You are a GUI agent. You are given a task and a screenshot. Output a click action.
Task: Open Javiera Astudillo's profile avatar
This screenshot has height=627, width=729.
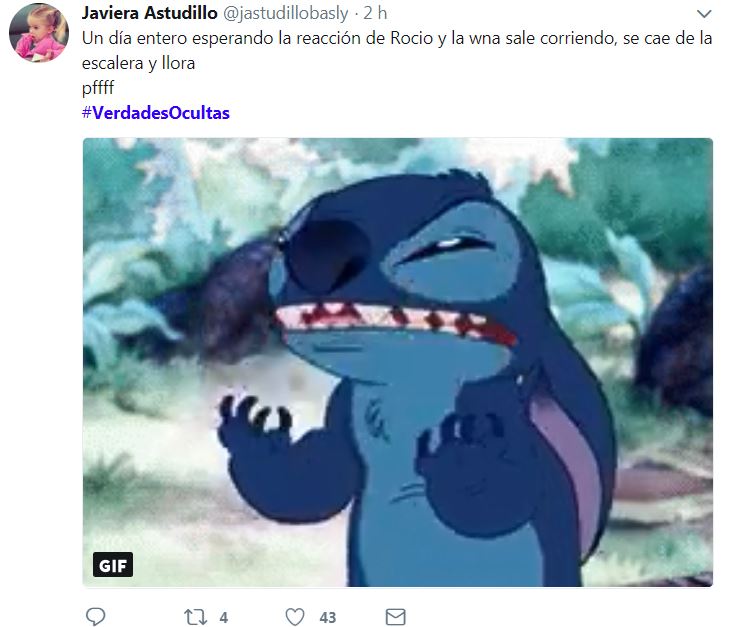(x=39, y=33)
